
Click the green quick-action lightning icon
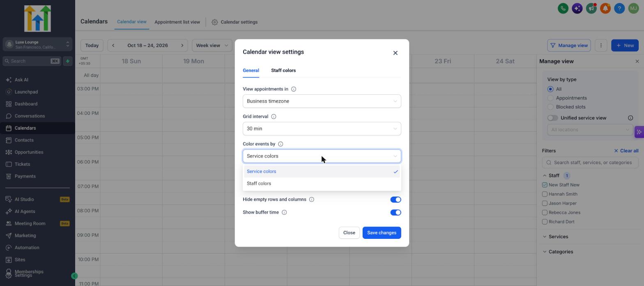(x=68, y=61)
